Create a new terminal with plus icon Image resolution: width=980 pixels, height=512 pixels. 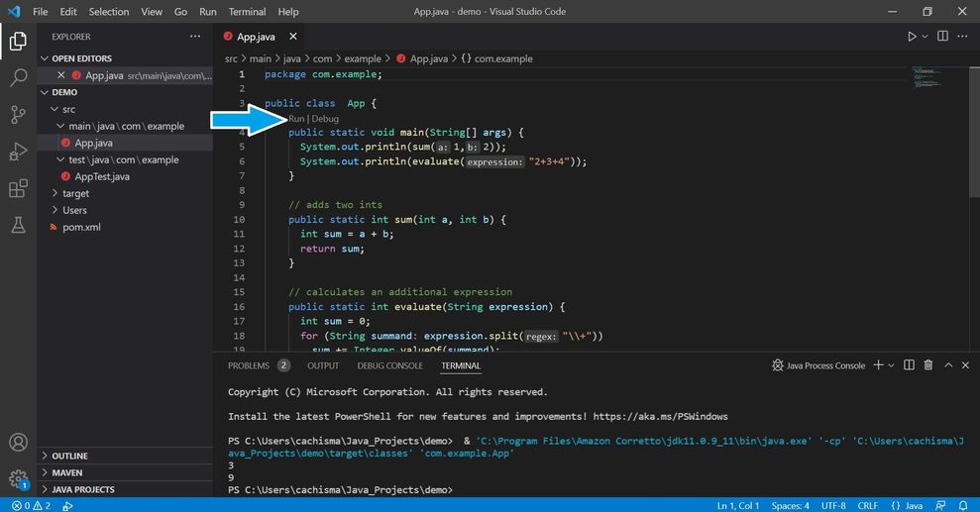tap(878, 365)
